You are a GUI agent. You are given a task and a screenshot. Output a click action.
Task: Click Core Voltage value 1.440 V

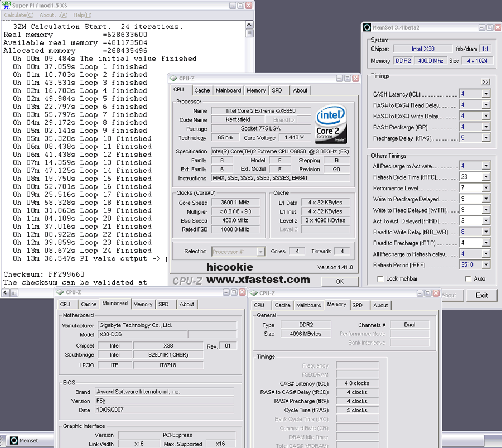point(294,137)
